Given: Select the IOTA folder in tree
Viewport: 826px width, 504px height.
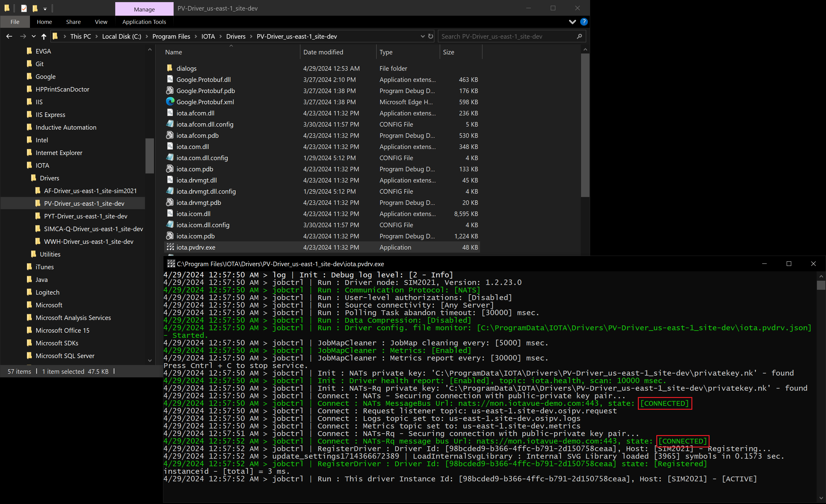Looking at the screenshot, I should [42, 166].
